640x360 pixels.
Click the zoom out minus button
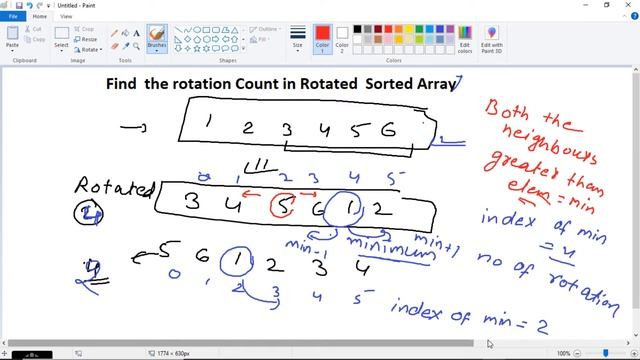(577, 353)
